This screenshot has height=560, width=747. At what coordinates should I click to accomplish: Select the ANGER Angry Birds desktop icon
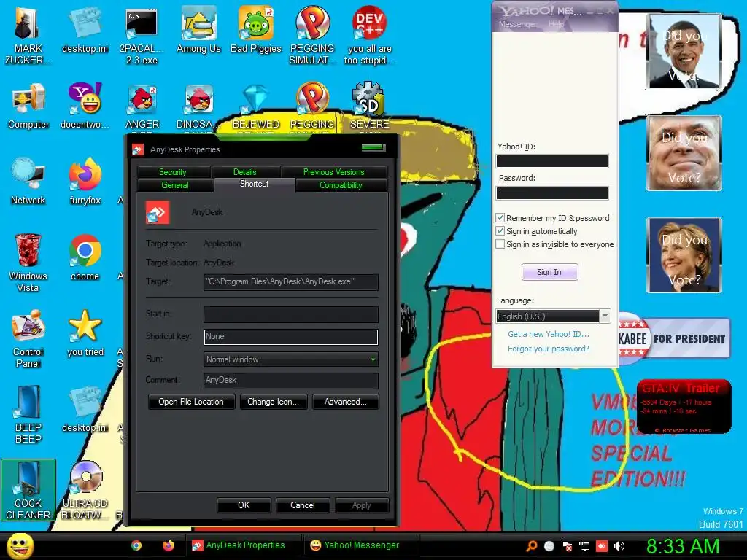(142, 107)
